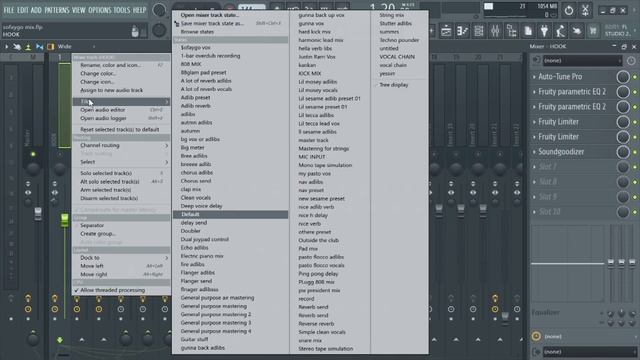Click the yellow mixer layout icon beside Wide
This screenshot has width=640, height=360.
(51, 47)
